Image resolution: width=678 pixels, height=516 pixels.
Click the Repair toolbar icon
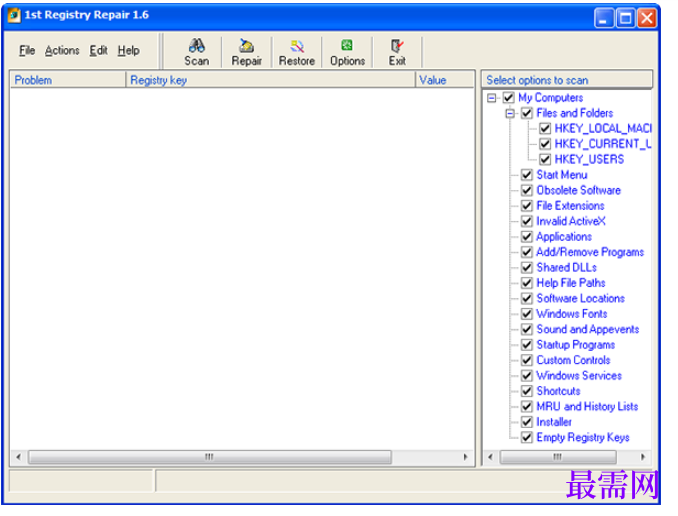(246, 45)
